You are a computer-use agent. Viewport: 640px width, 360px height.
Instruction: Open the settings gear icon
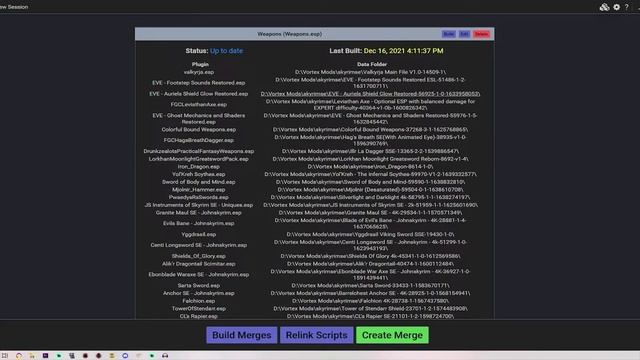[x=616, y=7]
